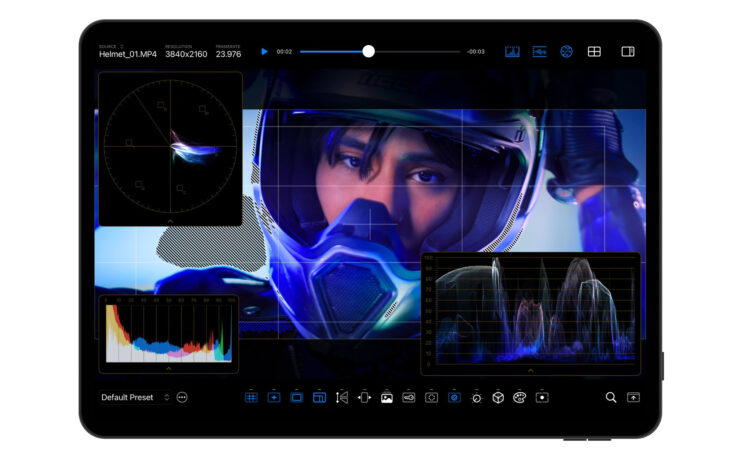The height and width of the screenshot is (460, 740).
Task: Click the 23.976 framerate value
Action: click(x=228, y=54)
